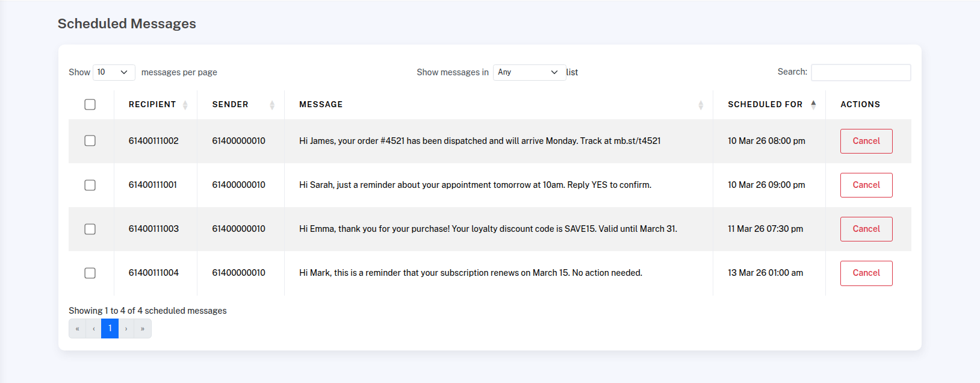Click the Sender column sort icon
The width and height of the screenshot is (980, 383).
[272, 105]
